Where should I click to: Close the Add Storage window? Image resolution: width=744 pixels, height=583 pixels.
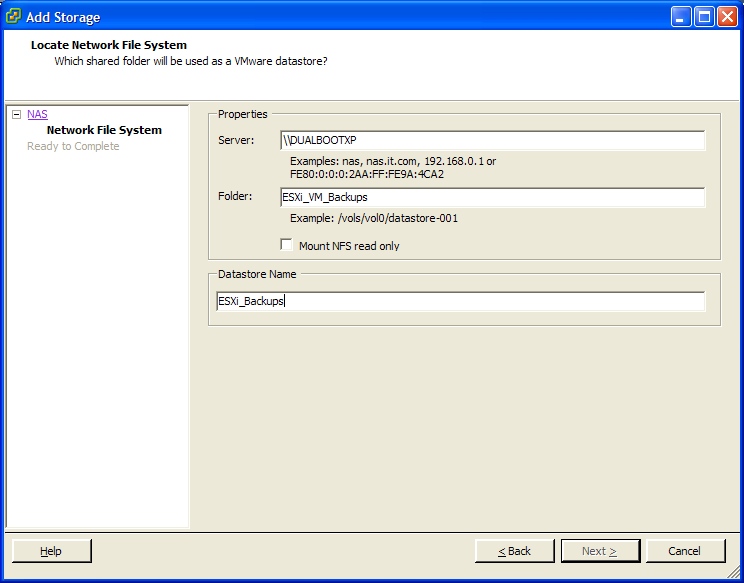pyautogui.click(x=727, y=17)
